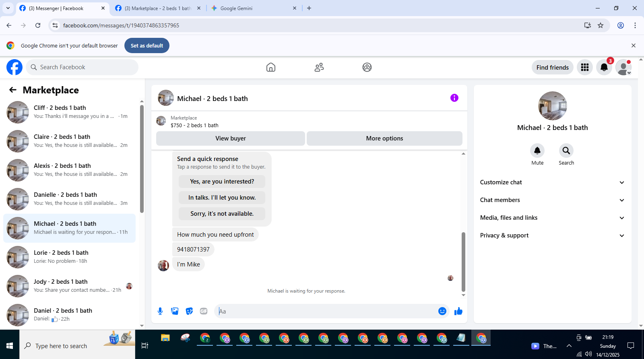Open the purple conversation information icon
Image resolution: width=644 pixels, height=359 pixels.
454,98
